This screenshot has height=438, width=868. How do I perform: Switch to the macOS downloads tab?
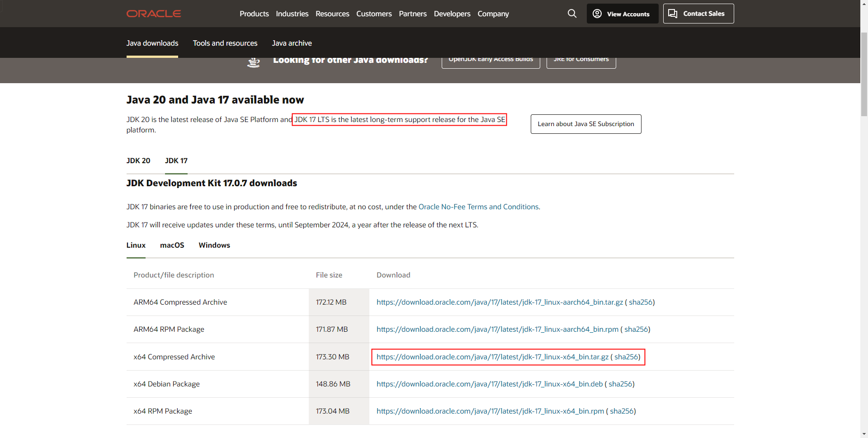click(x=172, y=245)
